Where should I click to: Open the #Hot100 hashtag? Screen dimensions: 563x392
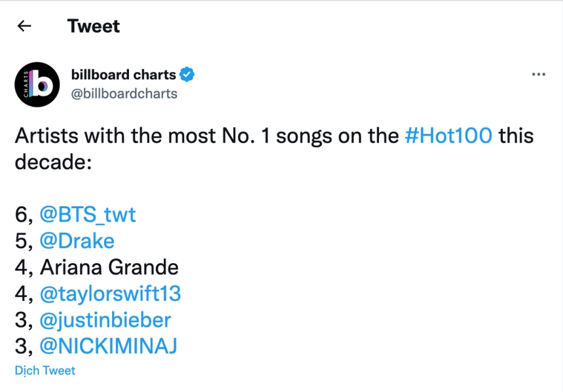[448, 135]
